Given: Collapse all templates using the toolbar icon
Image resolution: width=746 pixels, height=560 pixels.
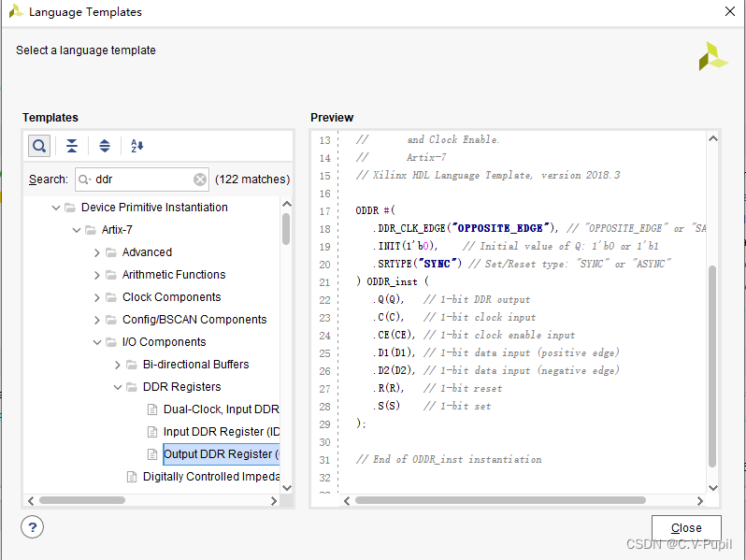Looking at the screenshot, I should [x=72, y=146].
